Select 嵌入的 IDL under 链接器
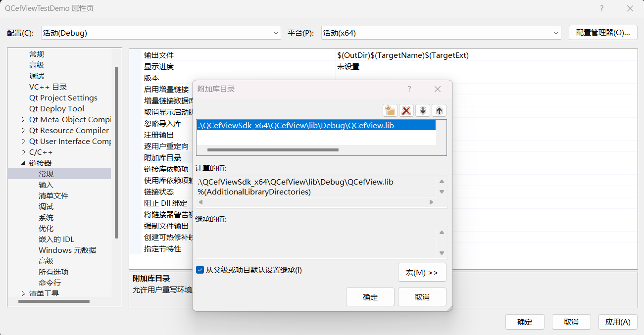 pyautogui.click(x=56, y=239)
